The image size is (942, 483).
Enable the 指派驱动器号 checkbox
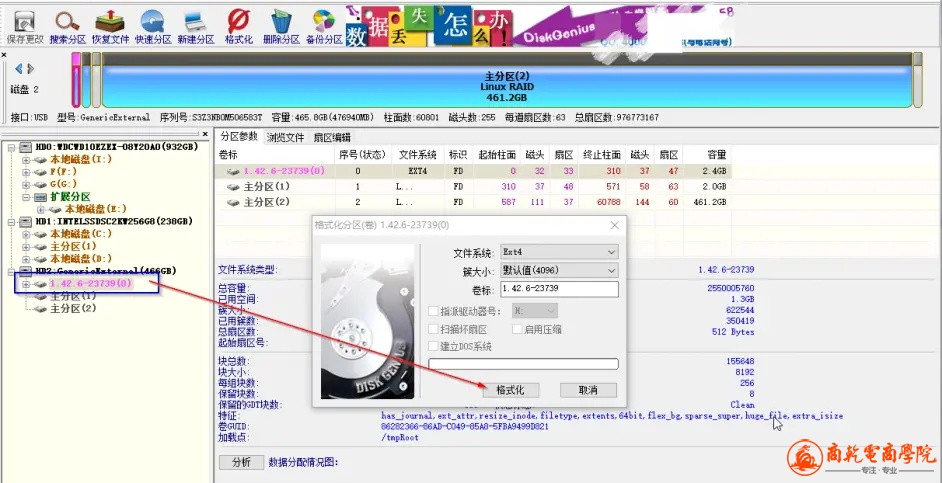pos(433,311)
